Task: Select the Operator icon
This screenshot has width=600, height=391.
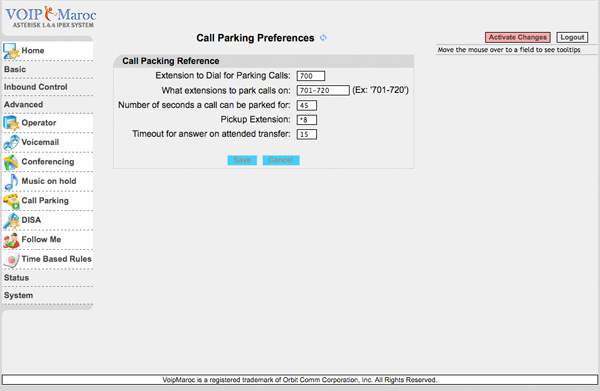Action: [x=11, y=123]
